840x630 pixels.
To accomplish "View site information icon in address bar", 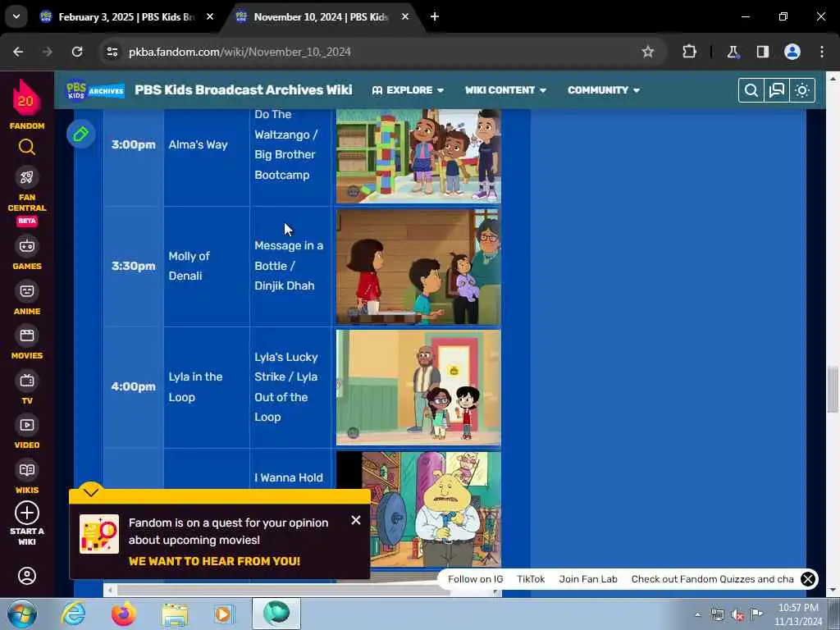I will tap(112, 52).
